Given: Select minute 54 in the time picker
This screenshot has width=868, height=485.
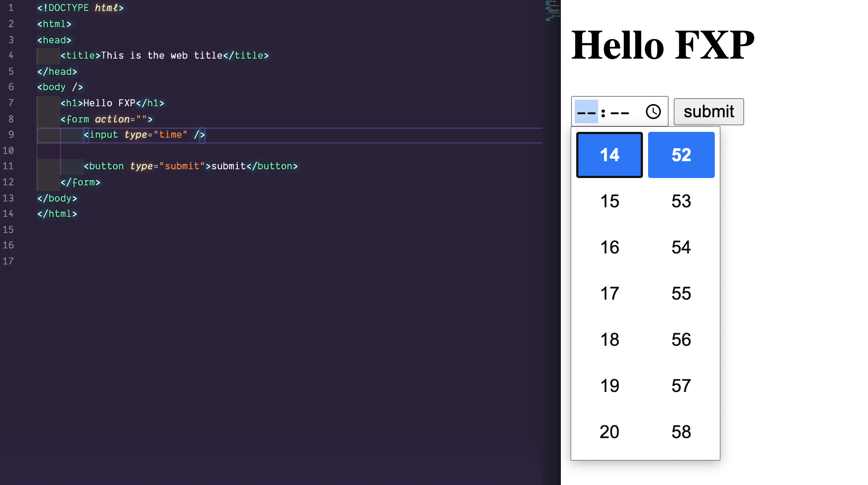Looking at the screenshot, I should pos(681,247).
